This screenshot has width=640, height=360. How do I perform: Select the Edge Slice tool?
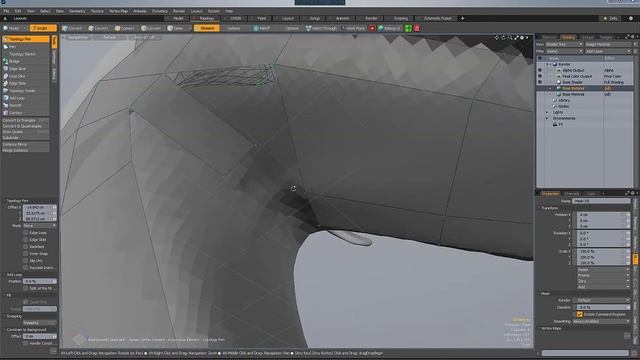(x=26, y=69)
